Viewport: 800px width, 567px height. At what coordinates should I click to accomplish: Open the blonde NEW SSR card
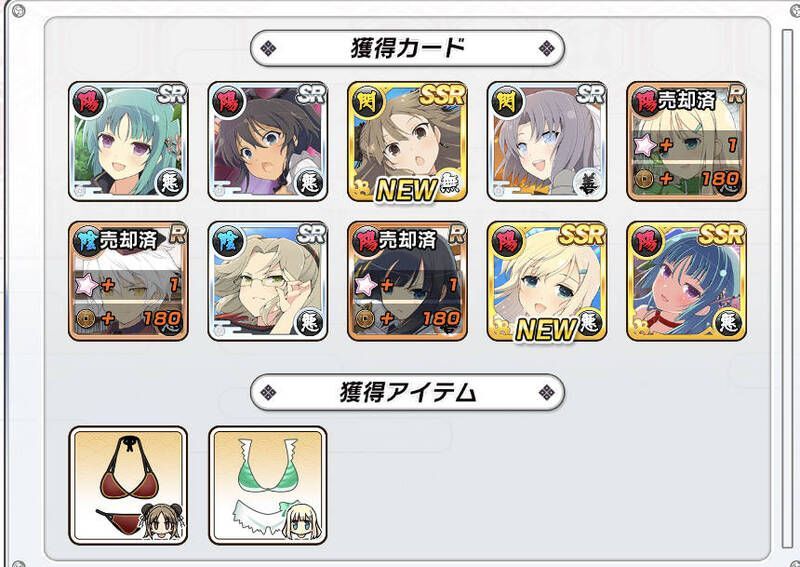coord(547,281)
